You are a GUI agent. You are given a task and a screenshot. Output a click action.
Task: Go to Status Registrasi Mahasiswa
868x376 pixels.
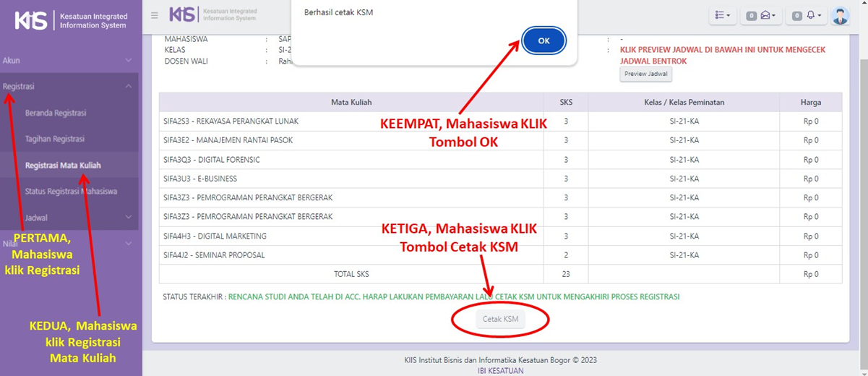[x=71, y=192]
